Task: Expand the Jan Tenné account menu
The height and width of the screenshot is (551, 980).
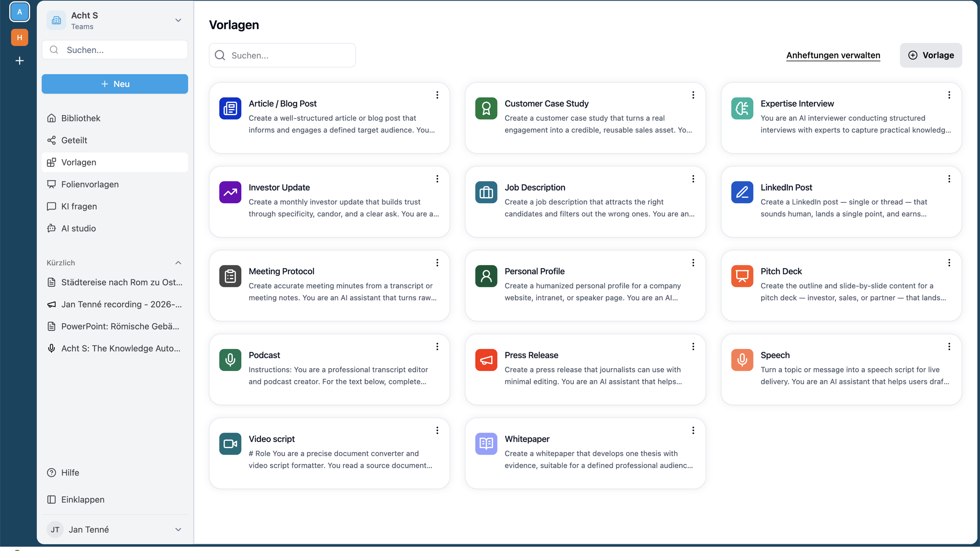Action: click(178, 529)
